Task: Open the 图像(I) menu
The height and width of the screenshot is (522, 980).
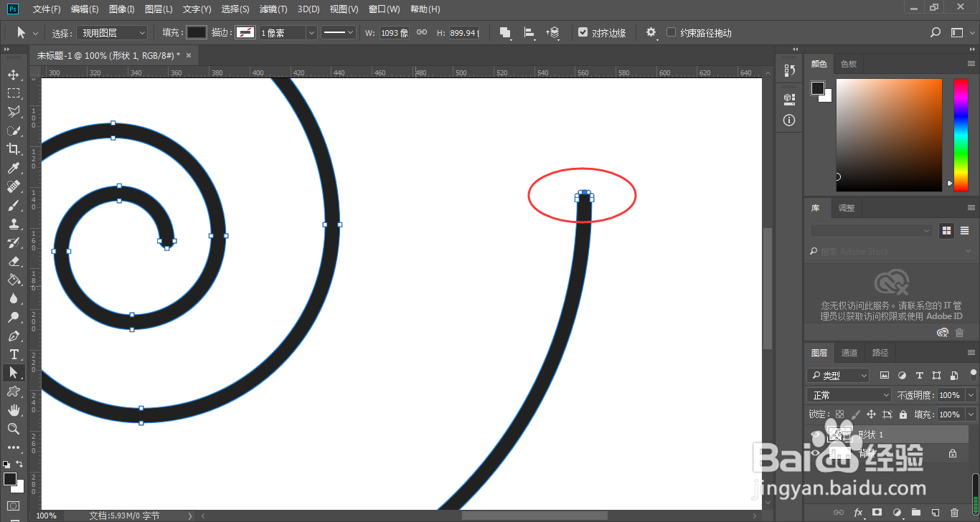Action: pyautogui.click(x=122, y=9)
